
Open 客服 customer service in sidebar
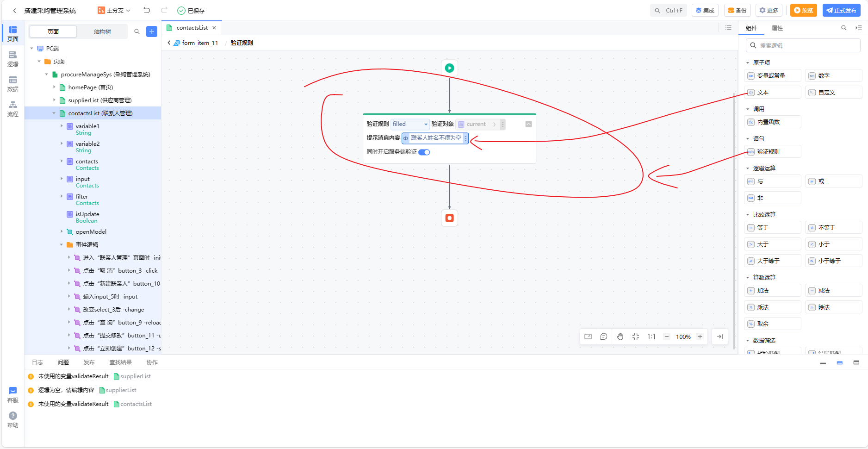[13, 395]
